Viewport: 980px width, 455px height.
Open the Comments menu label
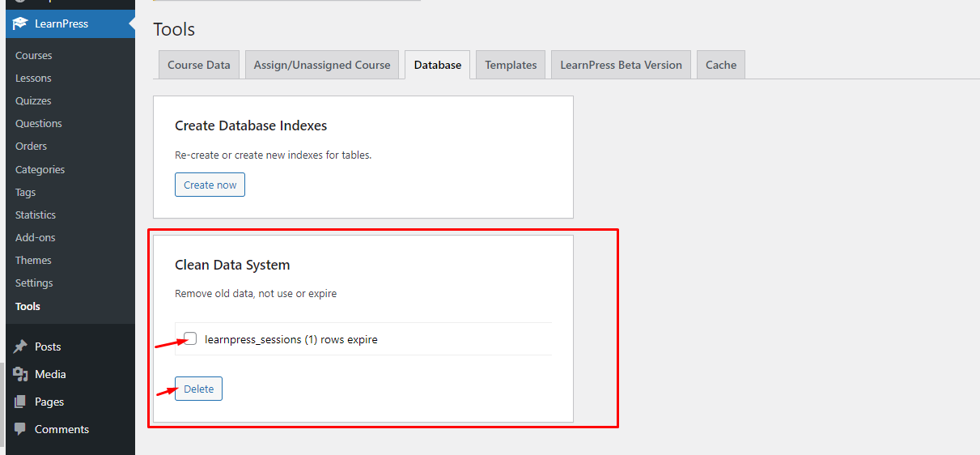pyautogui.click(x=62, y=429)
